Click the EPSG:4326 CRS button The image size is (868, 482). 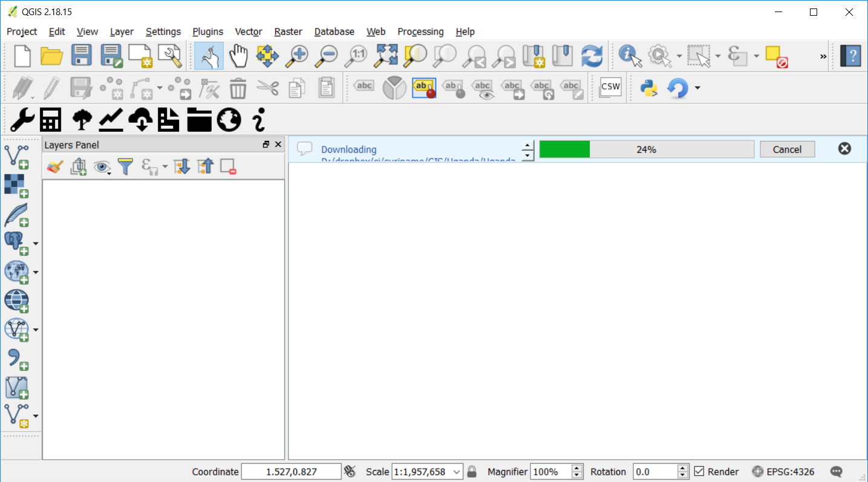pos(783,472)
